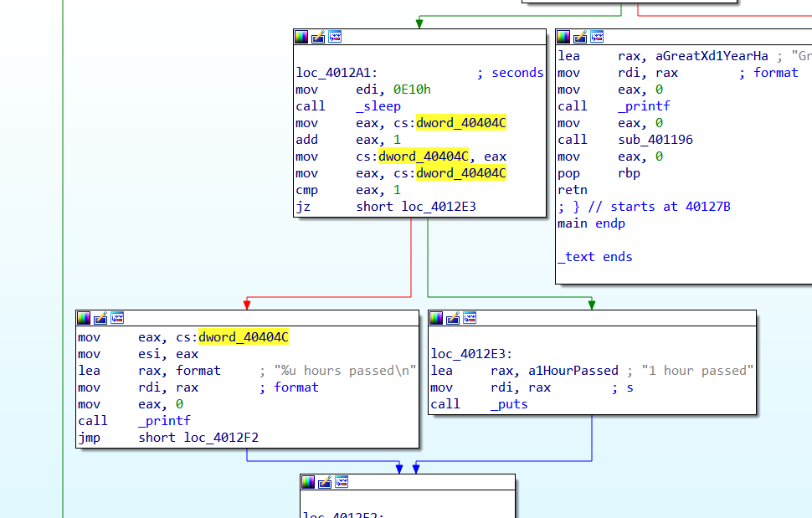The height and width of the screenshot is (518, 812).
Task: Follow the sub_401196 call
Action: (x=655, y=140)
